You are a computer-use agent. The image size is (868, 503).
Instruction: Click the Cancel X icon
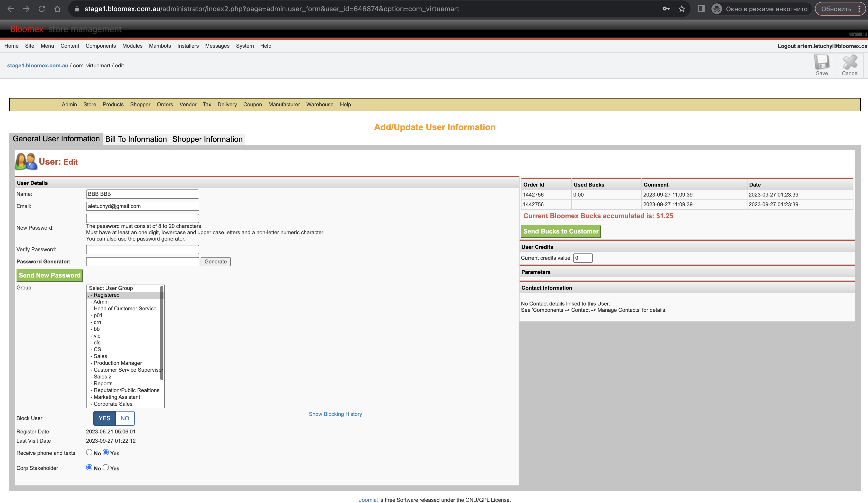tap(850, 63)
